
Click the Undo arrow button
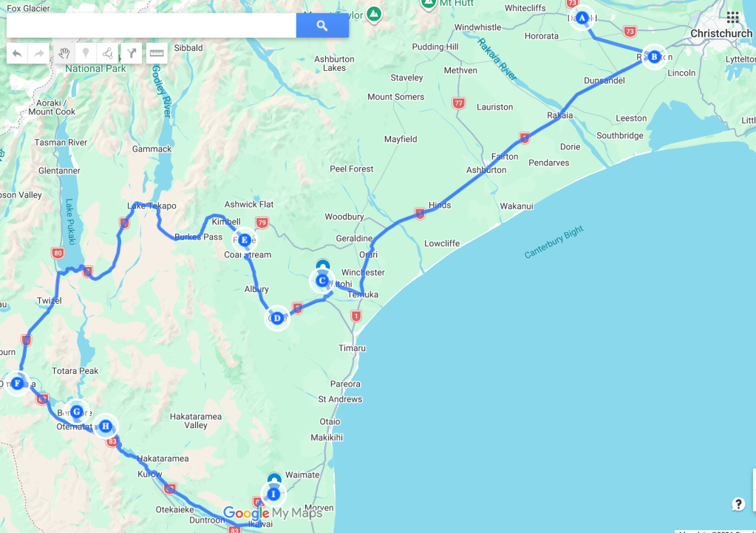(17, 53)
